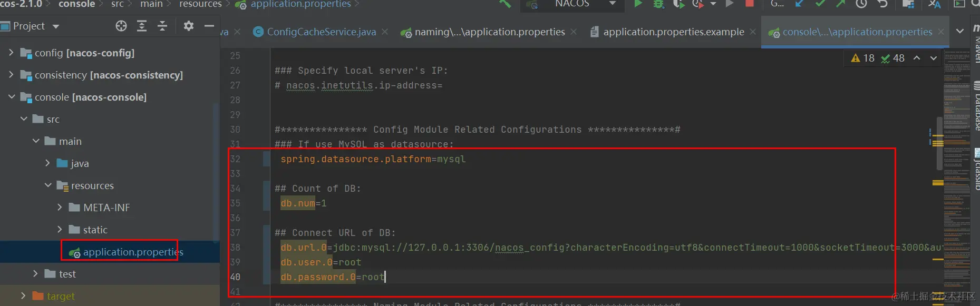
Task: Run with coverage icon
Action: [x=678, y=4]
